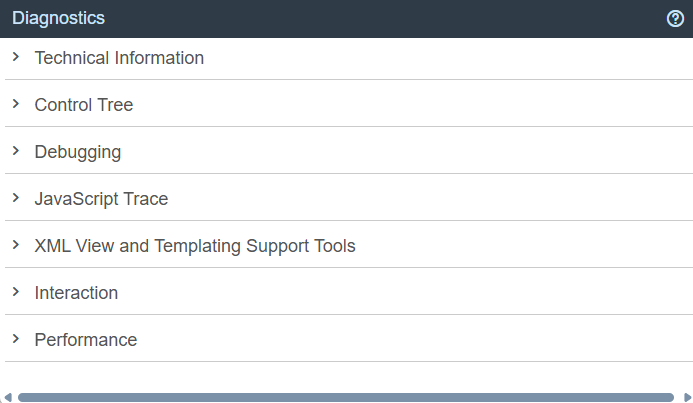Expand the Performance section chevron
This screenshot has height=403, width=693.
[x=16, y=338]
